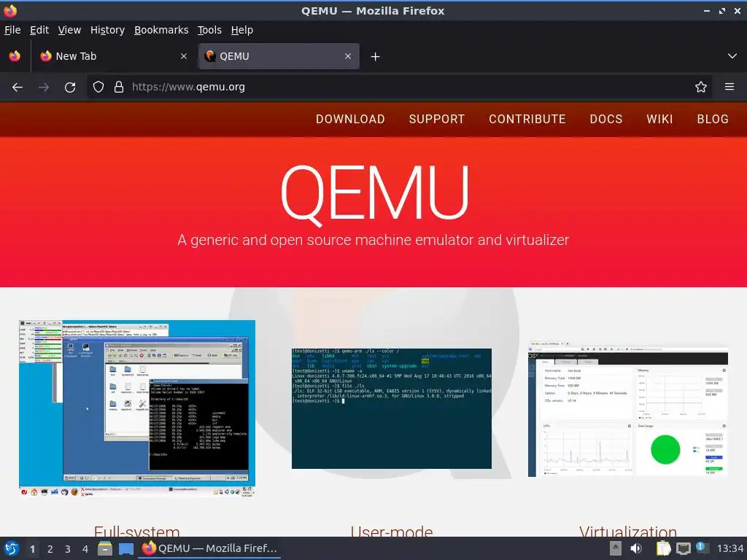Viewport: 747px width, 560px height.
Task: Open the volume control tray icon
Action: click(636, 548)
